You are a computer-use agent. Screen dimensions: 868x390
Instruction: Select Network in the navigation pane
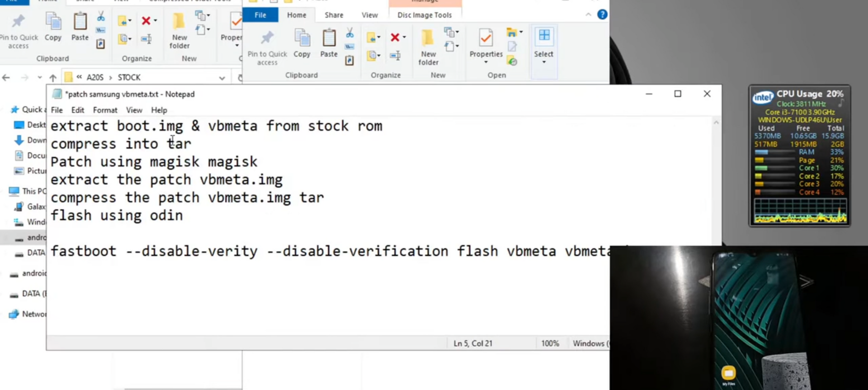tap(27, 314)
